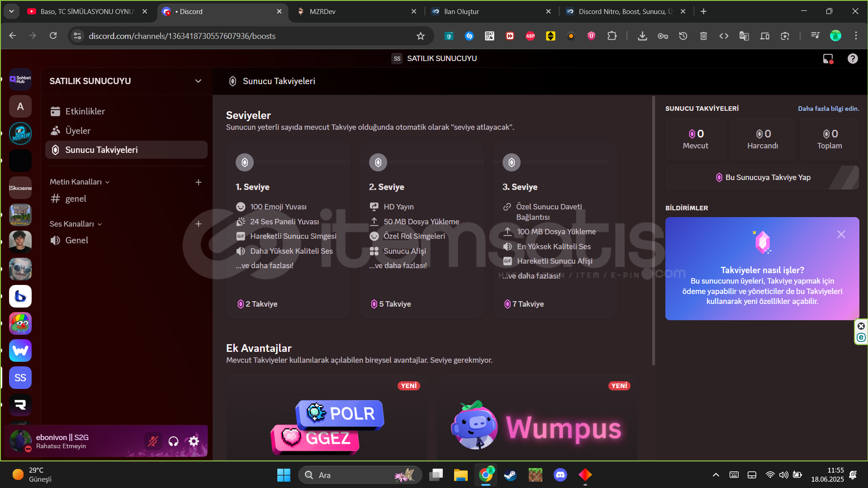Open the extensions puzzle piece menu
This screenshot has width=868, height=488.
(612, 36)
